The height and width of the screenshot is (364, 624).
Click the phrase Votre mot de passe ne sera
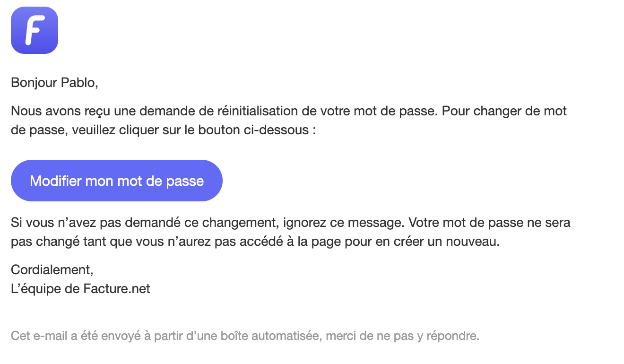click(490, 222)
